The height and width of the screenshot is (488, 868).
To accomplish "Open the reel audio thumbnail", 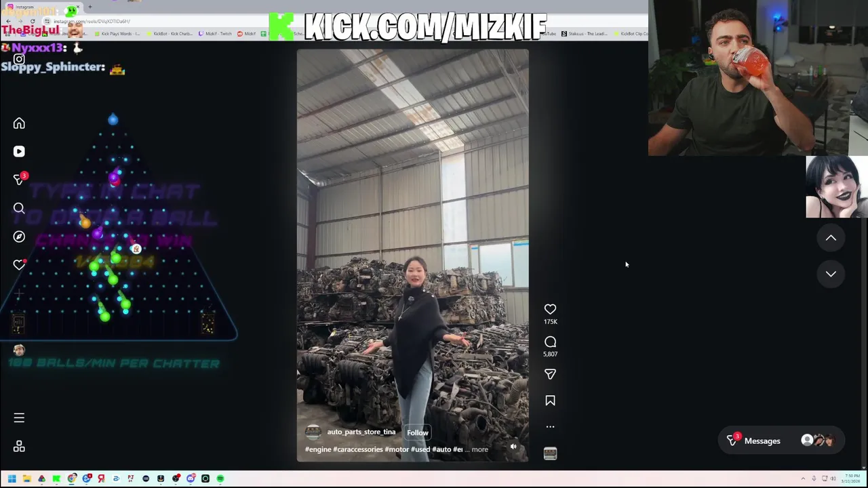I will [x=550, y=453].
